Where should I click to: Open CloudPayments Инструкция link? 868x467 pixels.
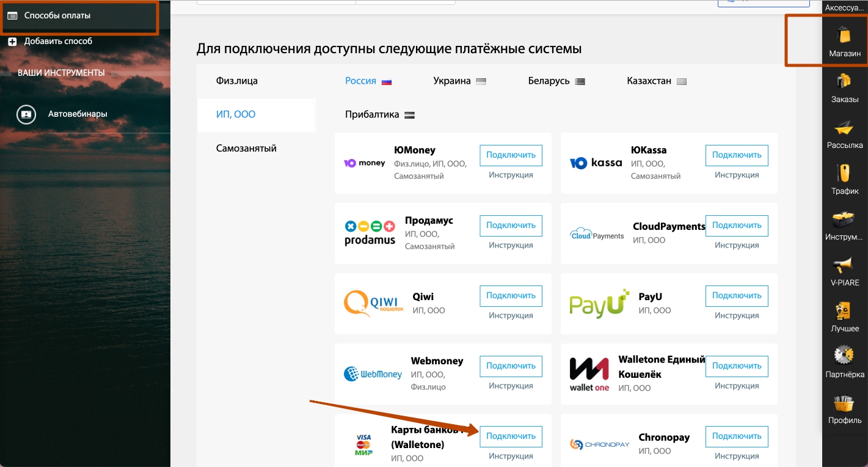click(737, 245)
